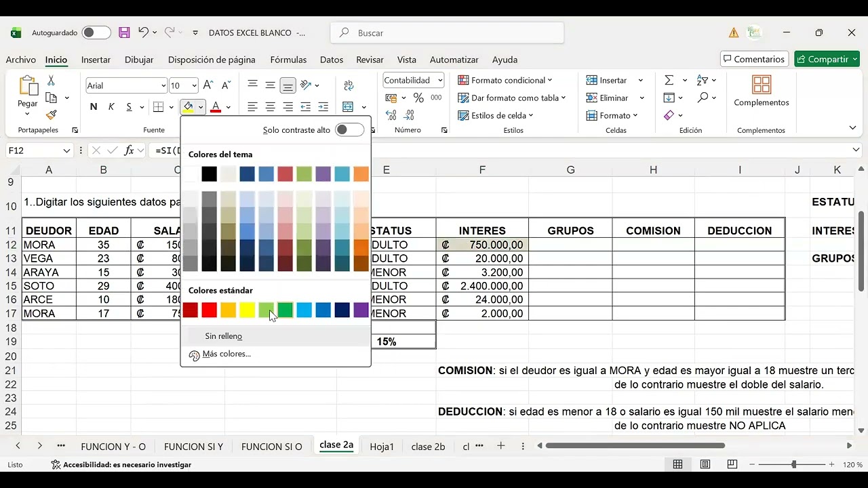Open the font size 10 dropdown
Image resolution: width=868 pixels, height=488 pixels.
(194, 85)
